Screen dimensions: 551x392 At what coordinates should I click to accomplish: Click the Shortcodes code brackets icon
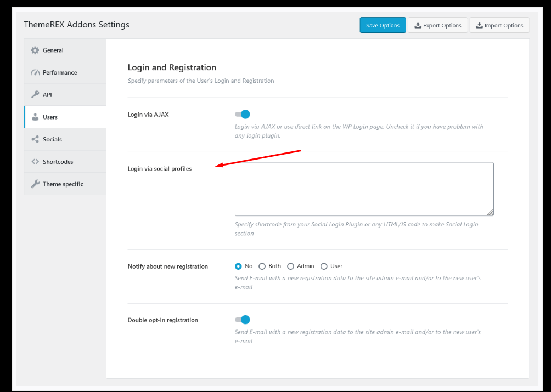coord(35,162)
